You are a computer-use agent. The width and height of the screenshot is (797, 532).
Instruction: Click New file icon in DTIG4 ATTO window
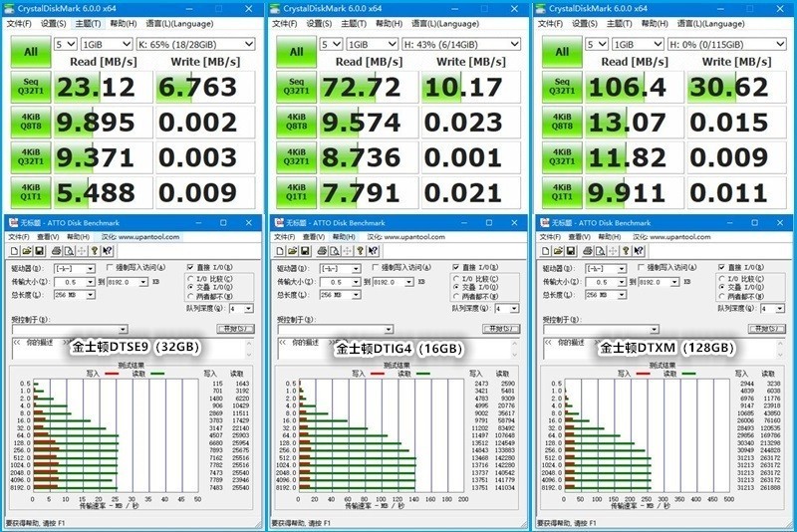click(x=281, y=250)
